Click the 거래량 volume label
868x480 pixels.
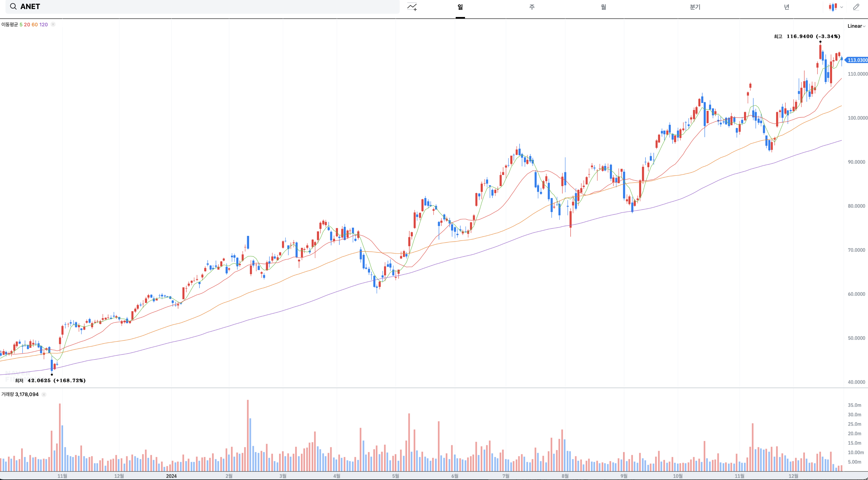[x=7, y=394]
